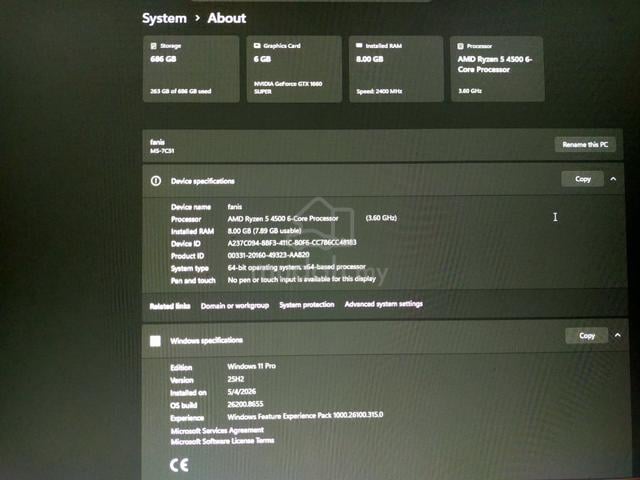The image size is (640, 480).
Task: Click the NVIDIA GeForce GTX 1660 SUPER text
Action: (288, 87)
